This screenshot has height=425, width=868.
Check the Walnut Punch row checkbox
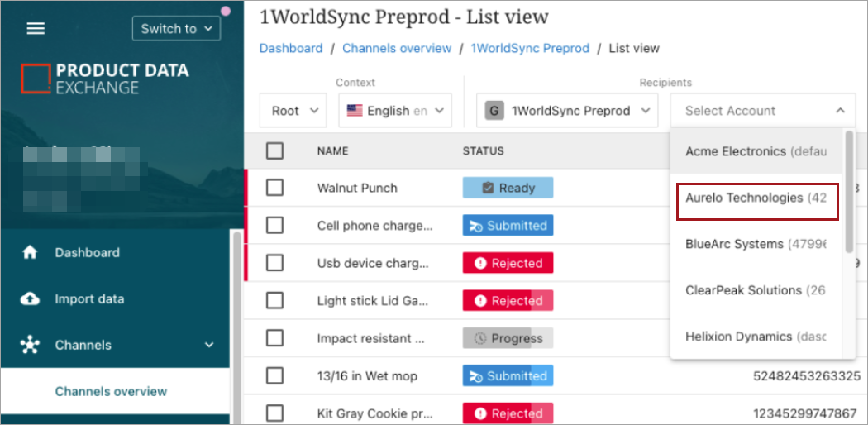click(275, 188)
